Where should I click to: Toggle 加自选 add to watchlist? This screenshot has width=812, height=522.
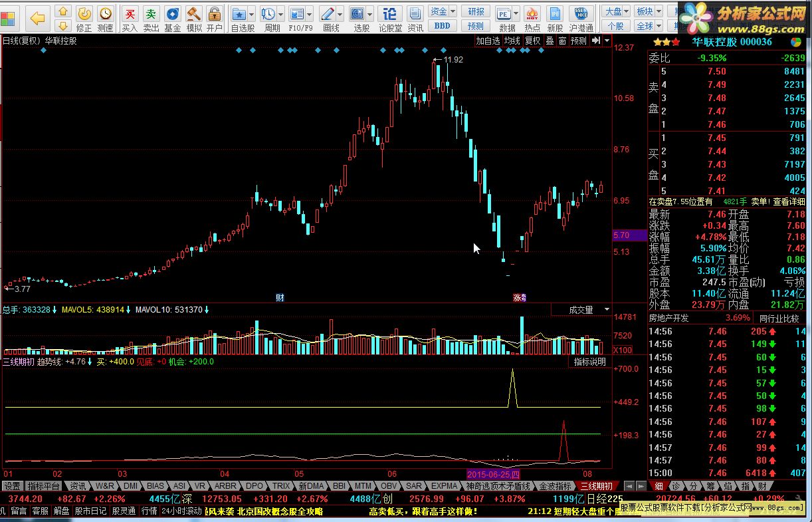coord(488,41)
